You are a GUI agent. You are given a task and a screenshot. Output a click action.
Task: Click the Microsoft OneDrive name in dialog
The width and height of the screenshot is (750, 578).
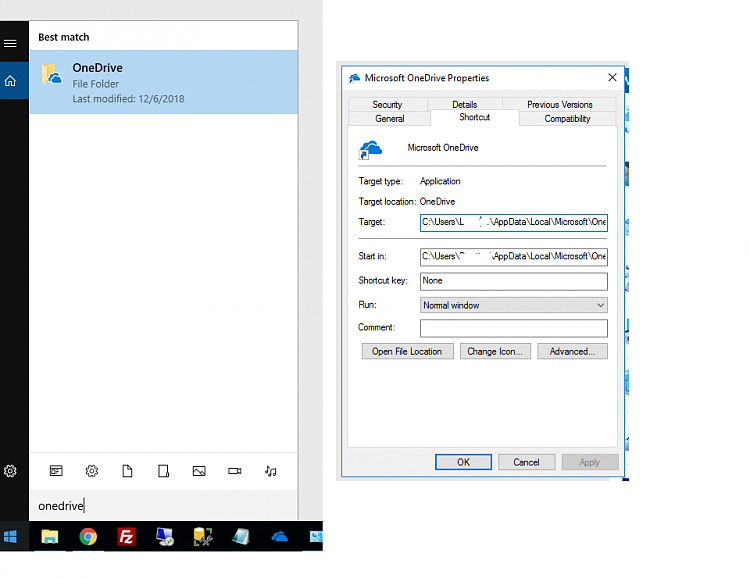(x=443, y=148)
